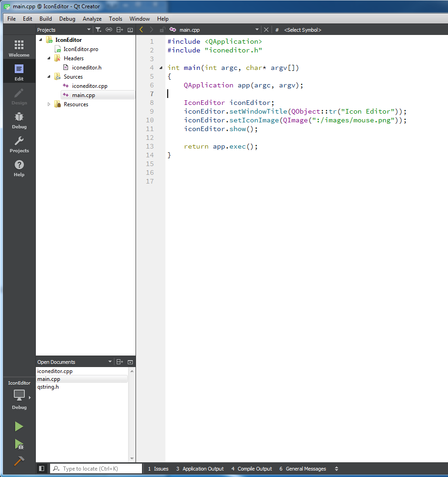Viewport: 448px width, 477px height.
Task: Fold the main function at line 4
Action: click(x=161, y=68)
